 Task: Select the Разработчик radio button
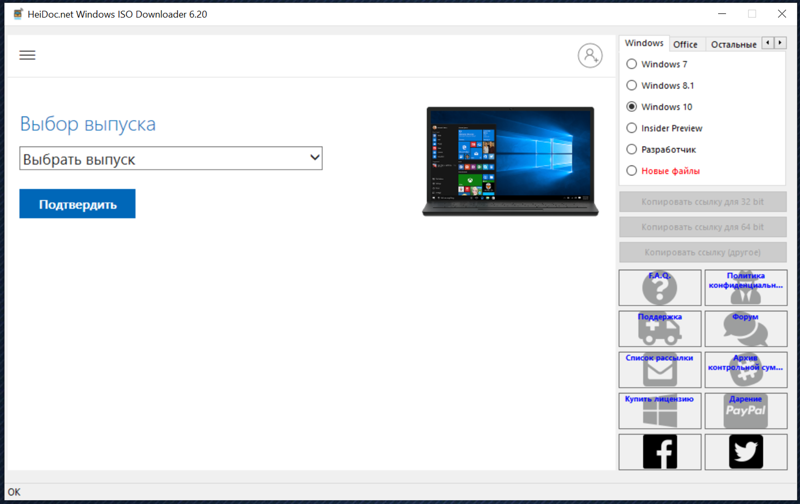pos(632,149)
